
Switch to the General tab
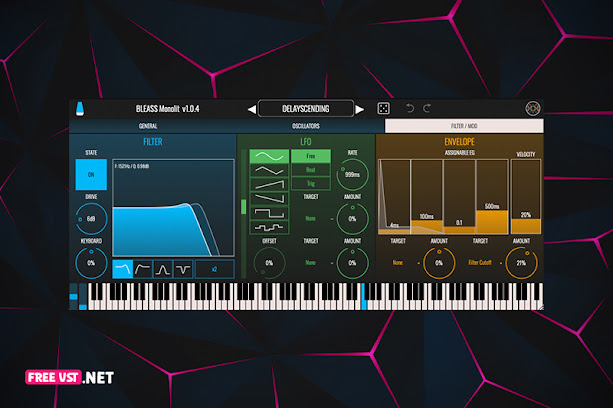pos(148,126)
